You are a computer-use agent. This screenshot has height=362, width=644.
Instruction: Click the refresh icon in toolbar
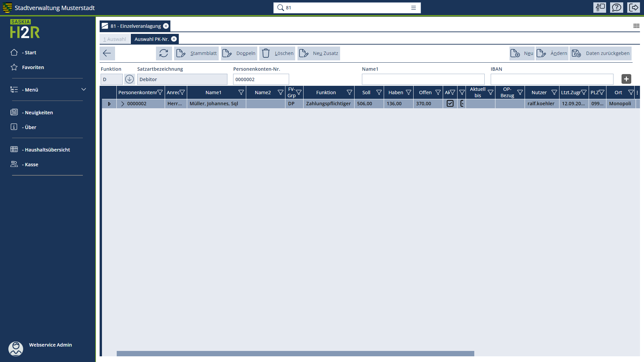pos(164,53)
